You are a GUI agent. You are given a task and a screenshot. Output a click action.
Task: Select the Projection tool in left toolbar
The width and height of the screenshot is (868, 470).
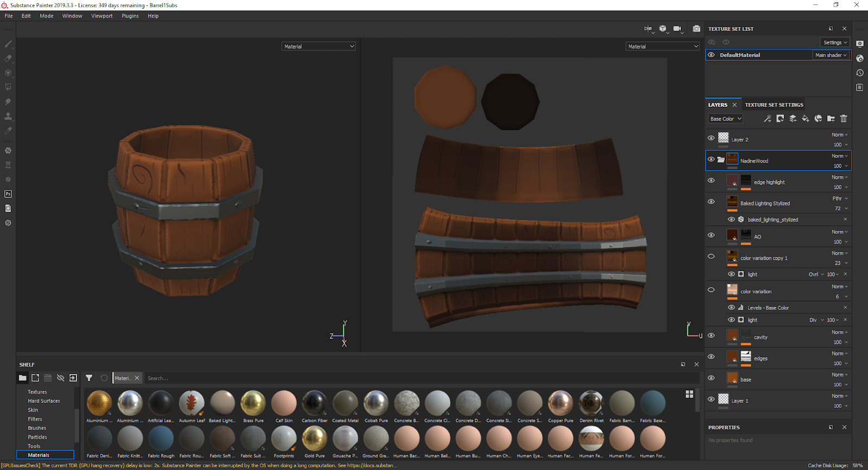[x=8, y=73]
